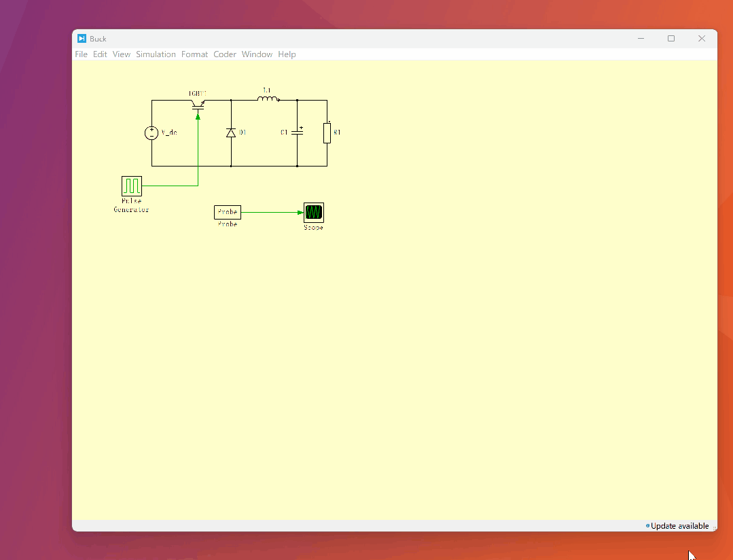Open the Format menu
733x560 pixels.
194,54
